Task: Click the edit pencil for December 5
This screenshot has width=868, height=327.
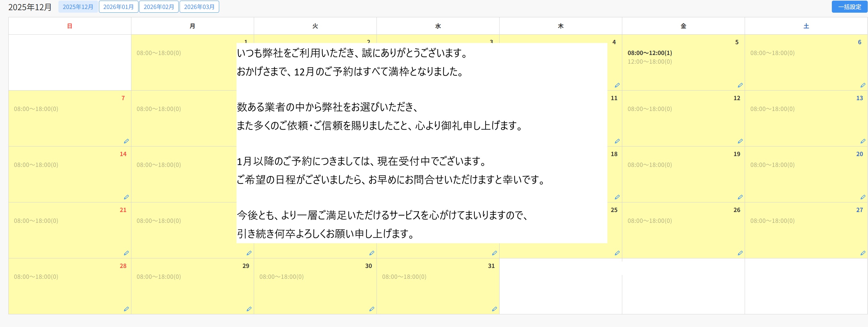Action: coord(740,85)
